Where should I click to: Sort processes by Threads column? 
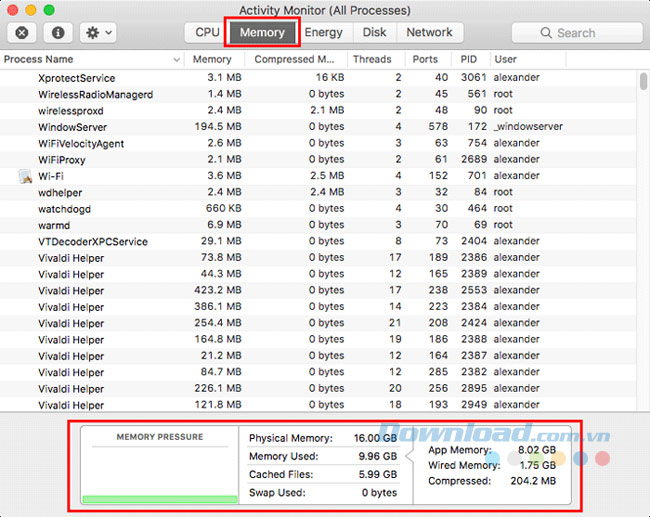point(372,59)
